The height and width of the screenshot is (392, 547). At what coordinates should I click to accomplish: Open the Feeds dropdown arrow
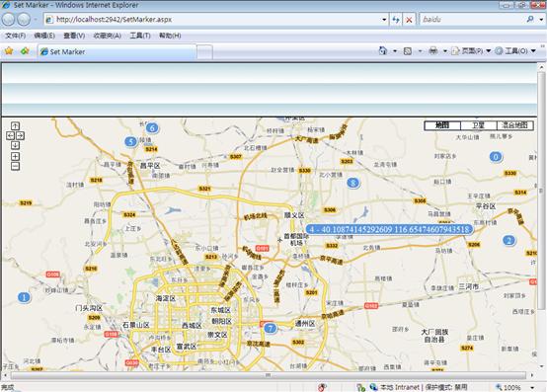pos(420,51)
